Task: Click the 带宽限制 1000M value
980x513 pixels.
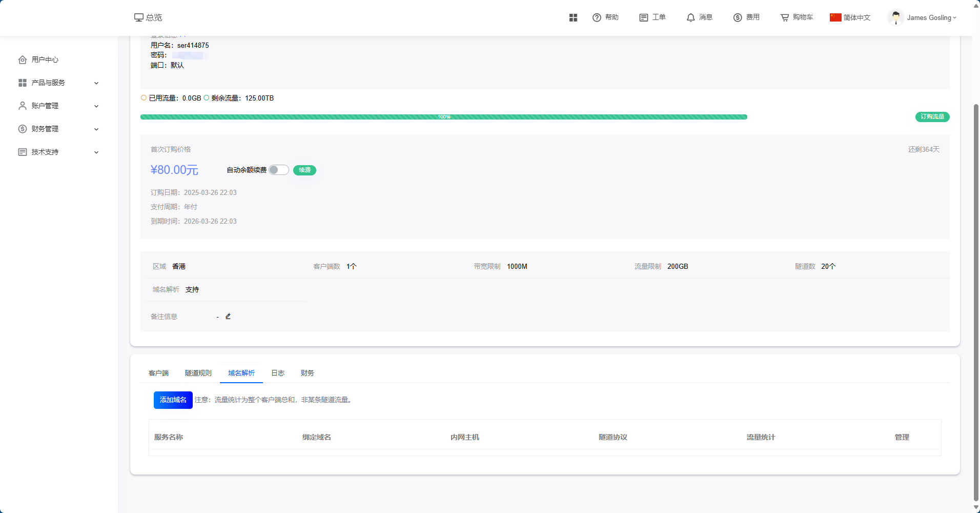Action: [517, 267]
